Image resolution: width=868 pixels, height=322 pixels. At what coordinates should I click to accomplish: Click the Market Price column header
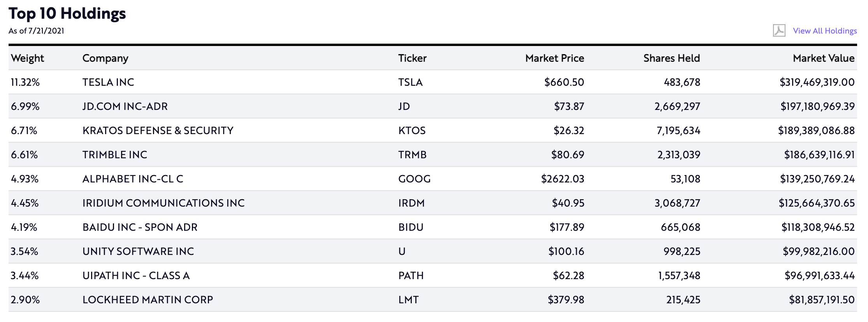point(554,58)
